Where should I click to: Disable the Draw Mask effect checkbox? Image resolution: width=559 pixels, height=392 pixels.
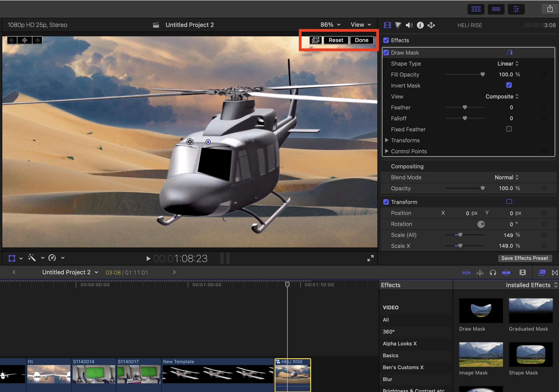click(386, 53)
